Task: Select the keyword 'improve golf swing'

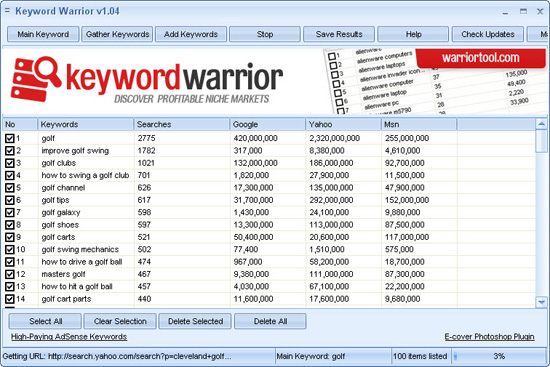Action: (75, 151)
